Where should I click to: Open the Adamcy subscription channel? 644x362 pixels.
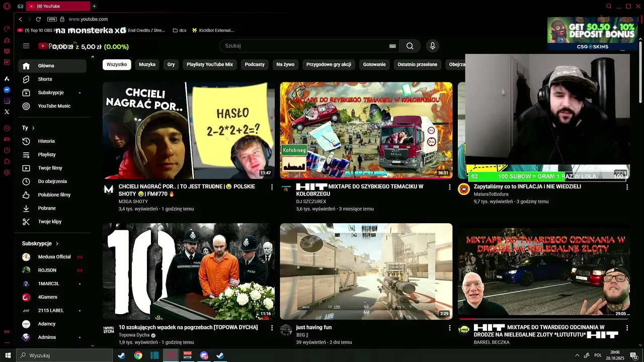click(53, 324)
